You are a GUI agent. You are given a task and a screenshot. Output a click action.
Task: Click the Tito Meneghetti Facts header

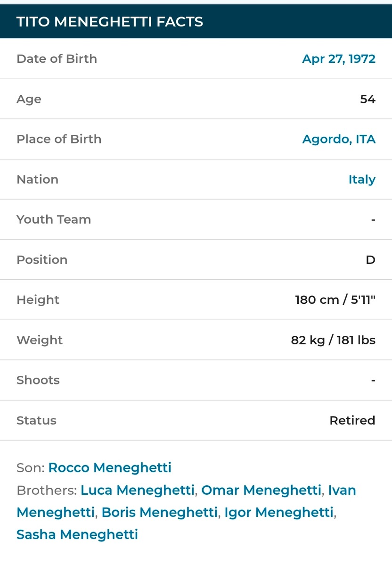(110, 22)
